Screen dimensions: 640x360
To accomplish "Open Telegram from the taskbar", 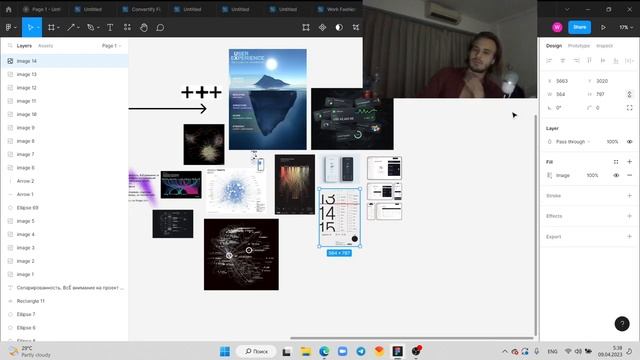I will pyautogui.click(x=361, y=351).
